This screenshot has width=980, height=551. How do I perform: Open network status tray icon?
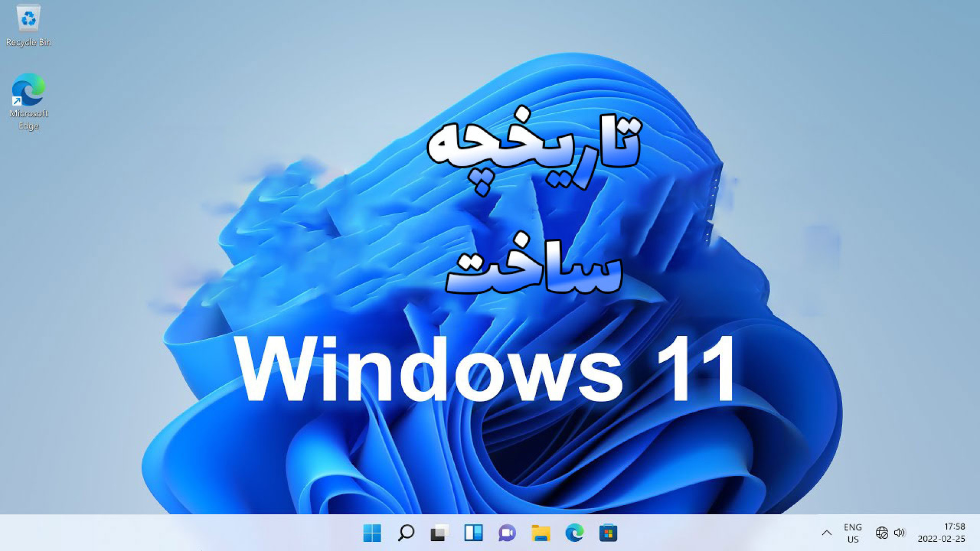point(881,533)
